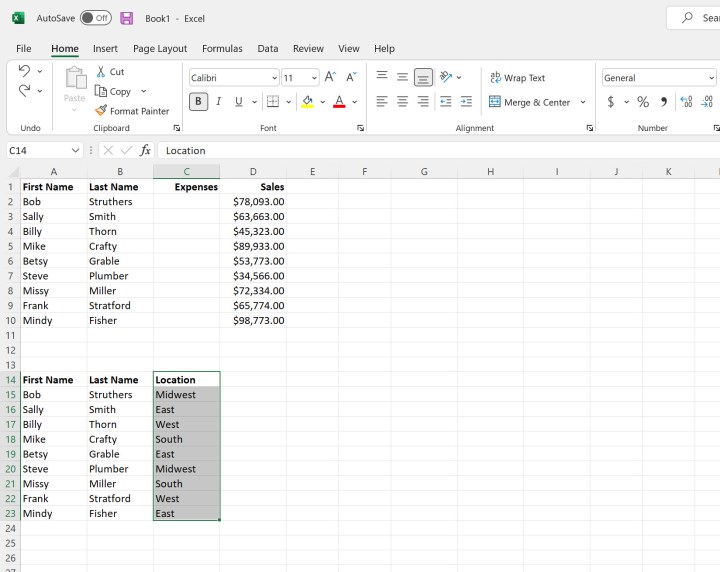The height and width of the screenshot is (572, 720).
Task: Click the Copy button
Action: (113, 91)
